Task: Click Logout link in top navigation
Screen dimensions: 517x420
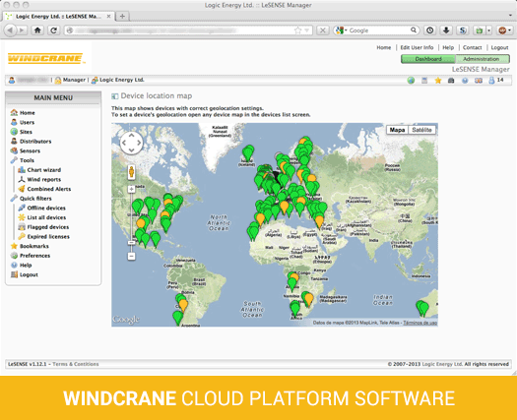Action: [499, 47]
